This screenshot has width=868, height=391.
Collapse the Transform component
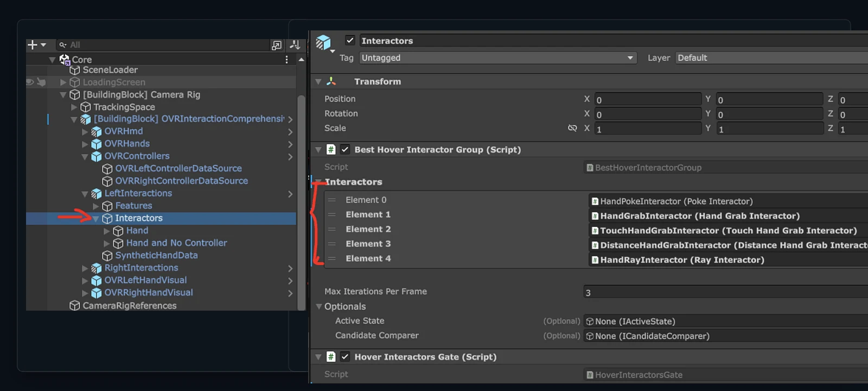(318, 81)
